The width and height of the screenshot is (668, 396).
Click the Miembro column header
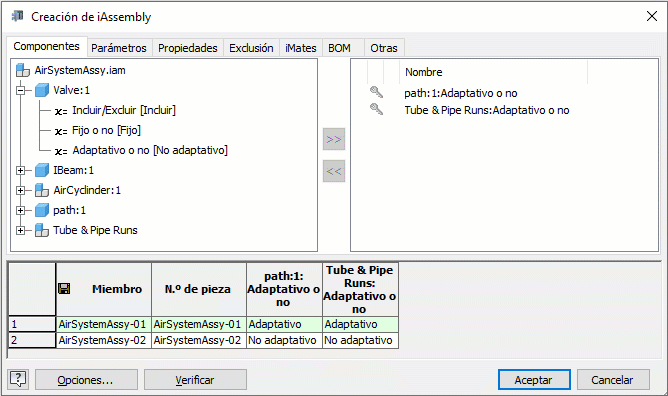coord(104,289)
